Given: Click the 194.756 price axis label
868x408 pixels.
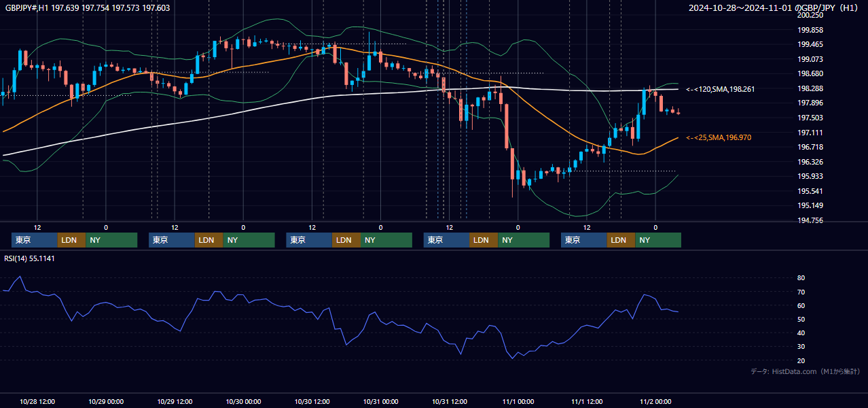Looking at the screenshot, I should (810, 220).
